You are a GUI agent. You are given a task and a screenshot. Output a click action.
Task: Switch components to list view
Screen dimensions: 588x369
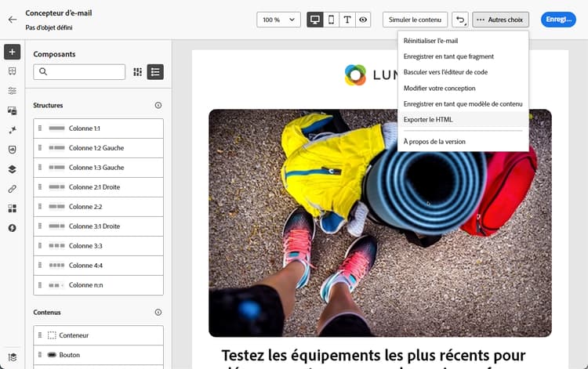155,72
